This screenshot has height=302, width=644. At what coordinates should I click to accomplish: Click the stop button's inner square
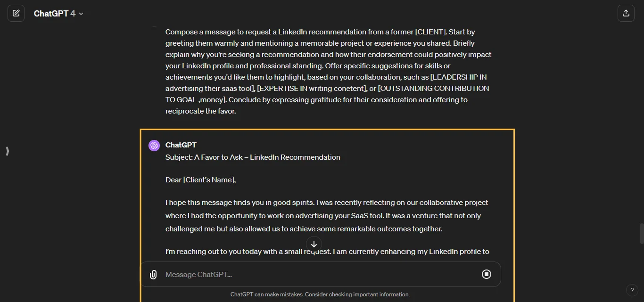(x=487, y=274)
